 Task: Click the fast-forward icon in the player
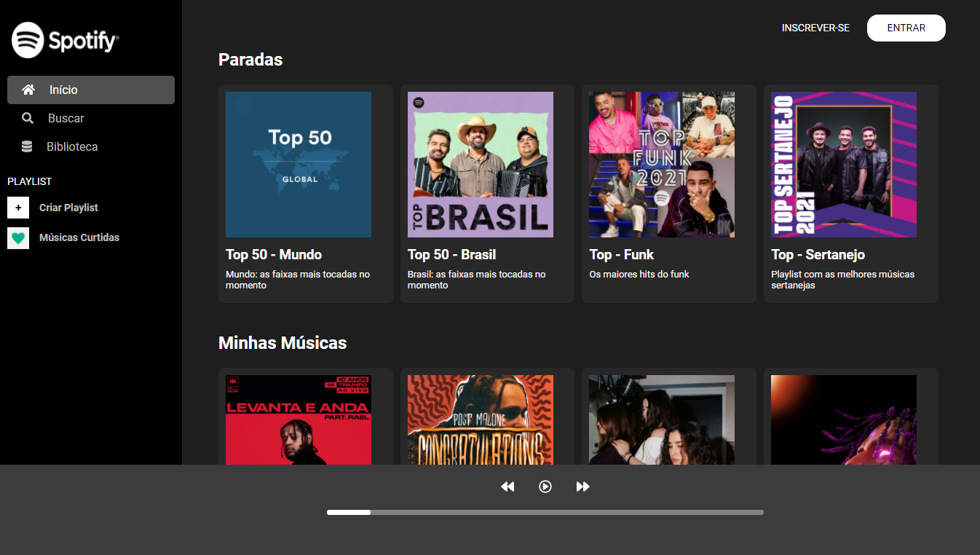click(x=583, y=486)
